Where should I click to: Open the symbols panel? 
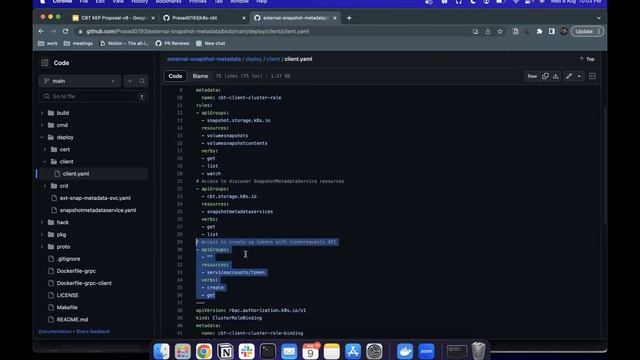(x=592, y=76)
